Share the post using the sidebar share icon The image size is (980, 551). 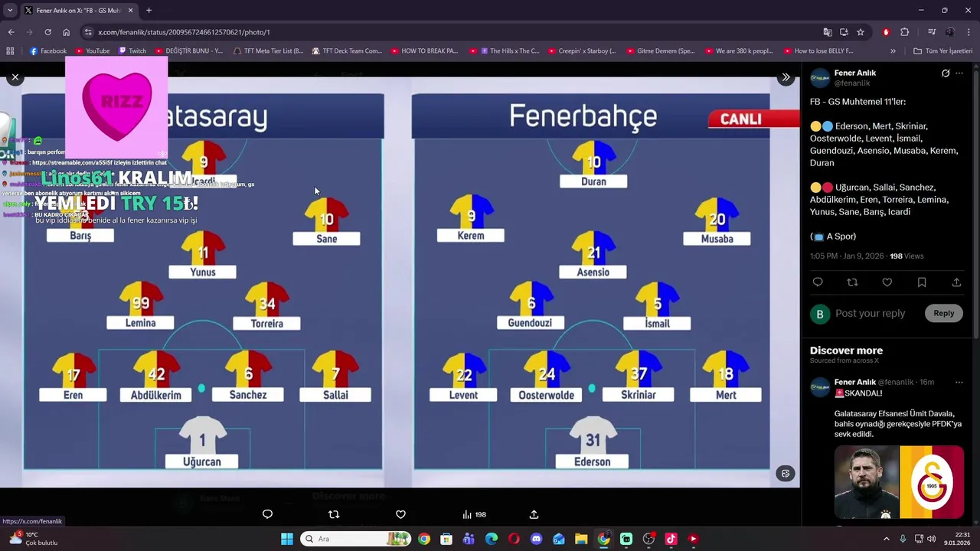point(956,282)
